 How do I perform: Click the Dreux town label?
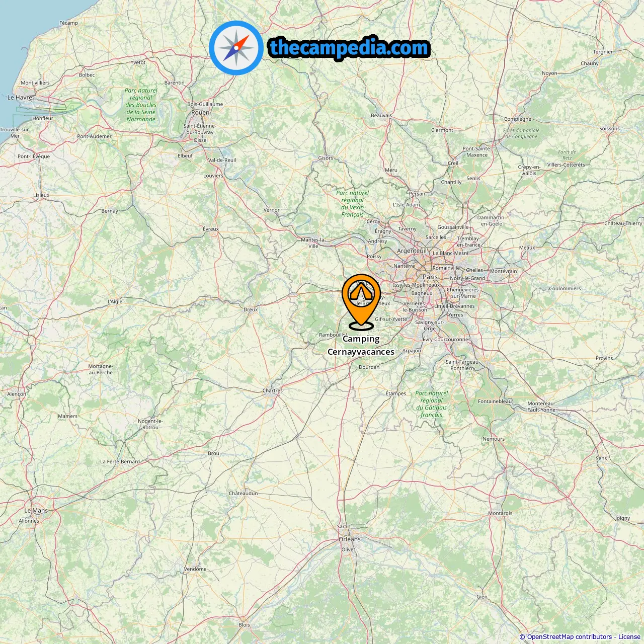251,309
